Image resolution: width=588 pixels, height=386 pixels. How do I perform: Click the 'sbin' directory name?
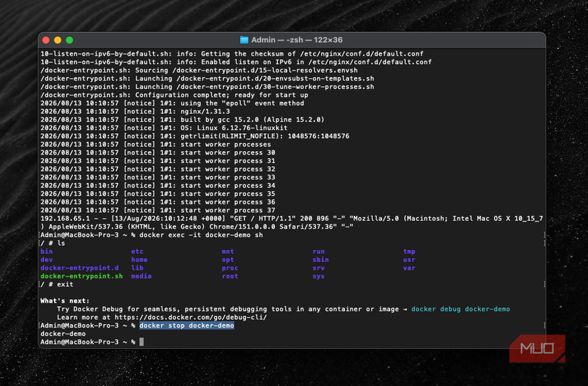[x=321, y=260]
